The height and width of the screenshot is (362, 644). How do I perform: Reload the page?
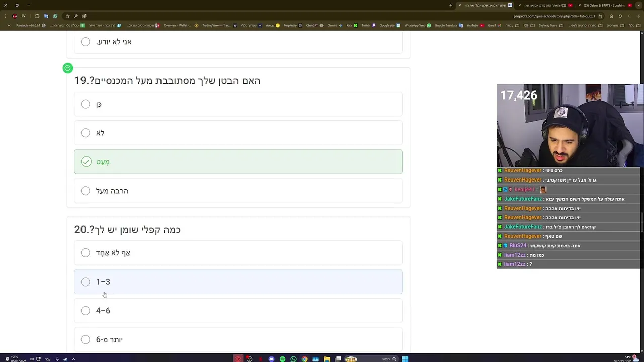(x=620, y=16)
